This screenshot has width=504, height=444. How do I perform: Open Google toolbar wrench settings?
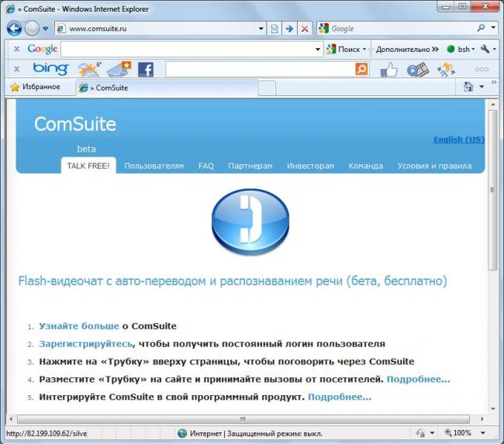click(485, 49)
